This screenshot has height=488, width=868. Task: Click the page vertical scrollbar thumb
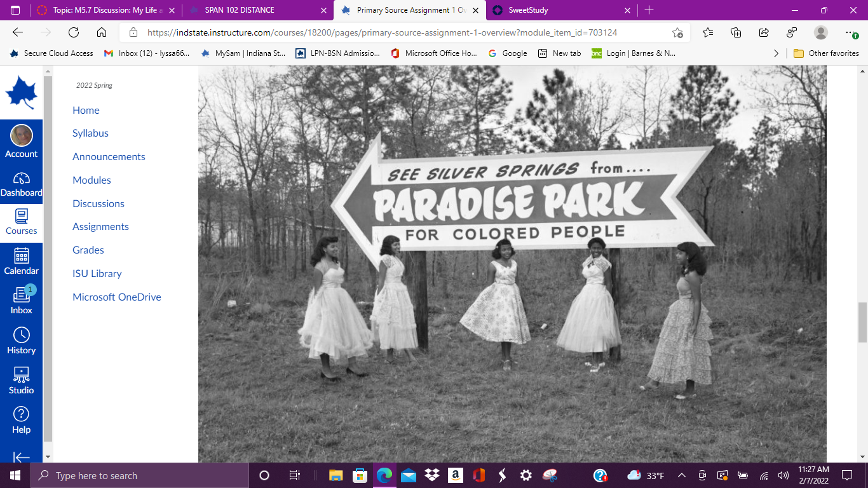pos(862,323)
